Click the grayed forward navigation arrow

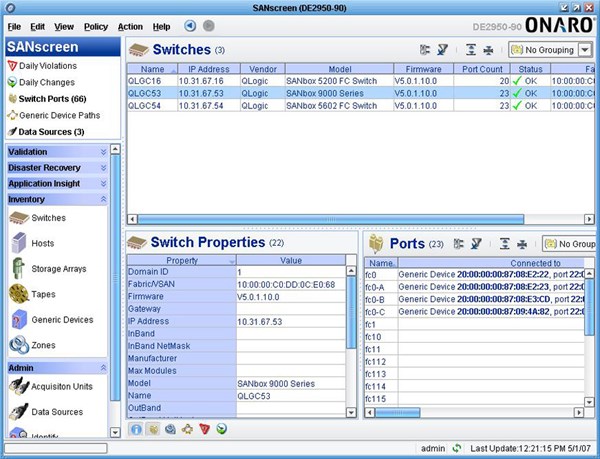pos(209,26)
